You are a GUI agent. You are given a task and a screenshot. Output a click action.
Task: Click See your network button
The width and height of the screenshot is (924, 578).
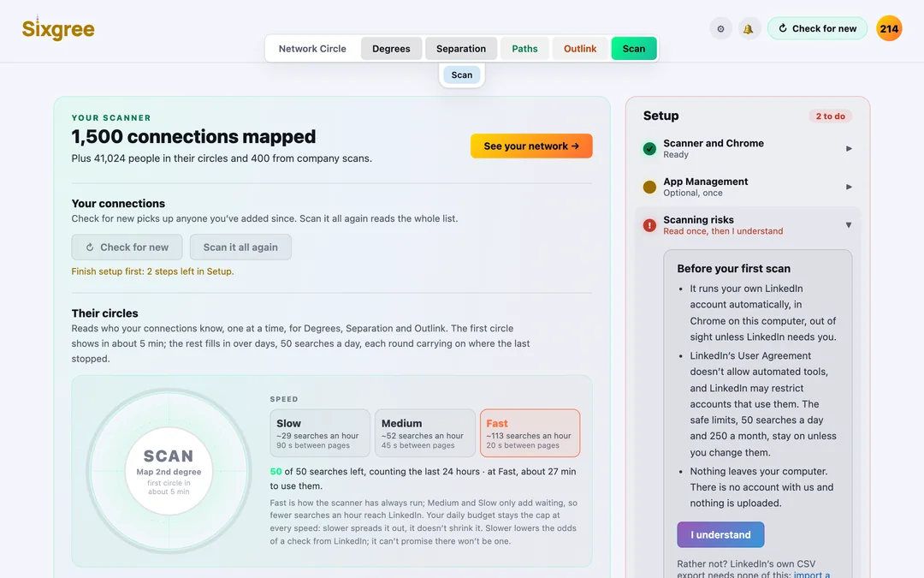coord(531,146)
